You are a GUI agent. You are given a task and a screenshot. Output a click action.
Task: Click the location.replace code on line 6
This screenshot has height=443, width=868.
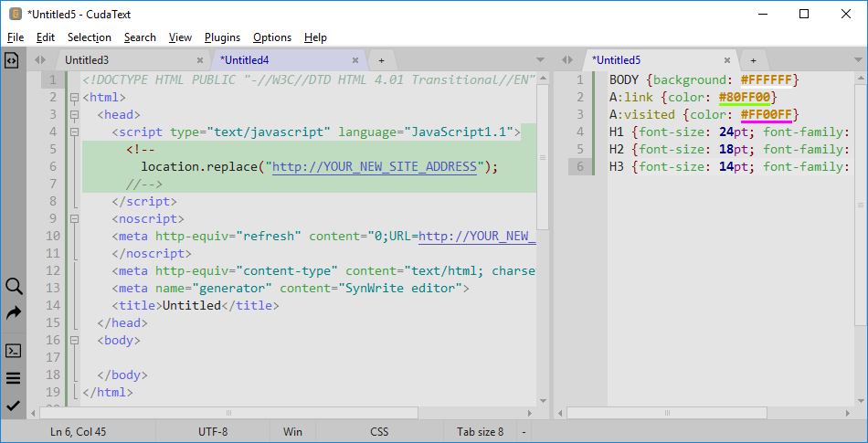point(320,166)
